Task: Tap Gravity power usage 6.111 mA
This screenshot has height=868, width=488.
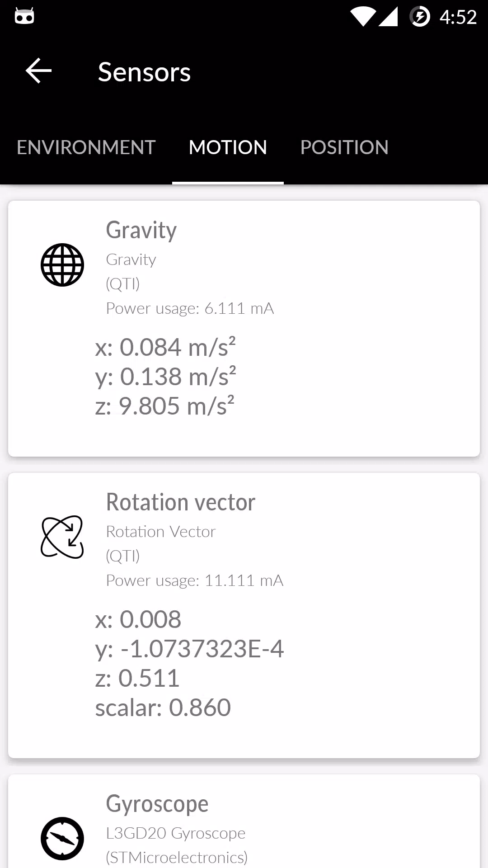Action: [190, 308]
